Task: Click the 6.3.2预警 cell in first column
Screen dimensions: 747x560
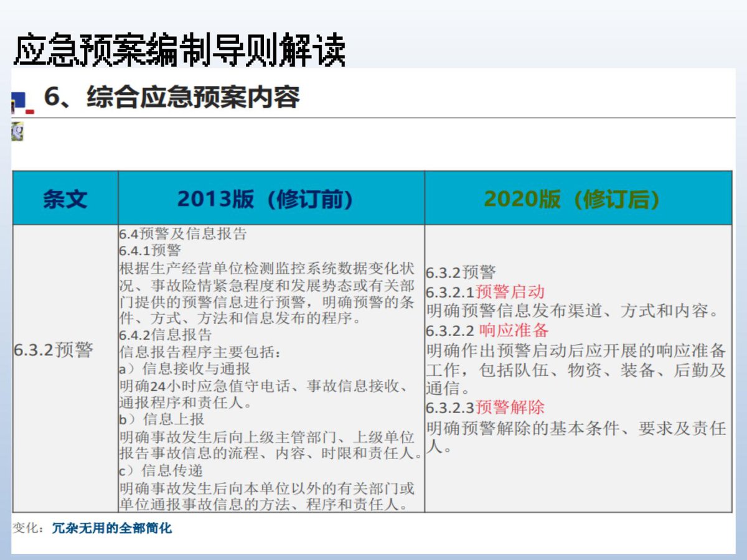Action: point(54,350)
